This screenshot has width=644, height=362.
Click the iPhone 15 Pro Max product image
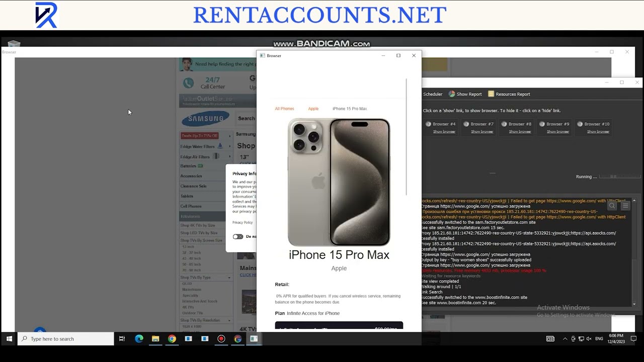coord(339,182)
